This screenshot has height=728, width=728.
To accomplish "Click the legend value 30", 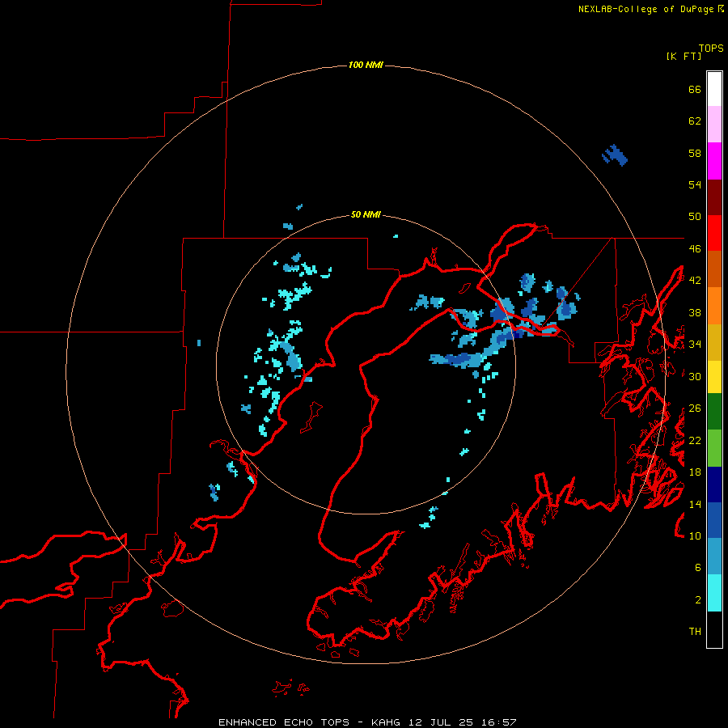I will (695, 376).
